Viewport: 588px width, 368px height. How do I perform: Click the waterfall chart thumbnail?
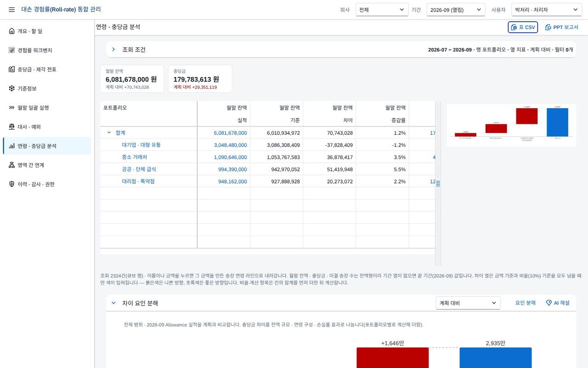[511, 125]
